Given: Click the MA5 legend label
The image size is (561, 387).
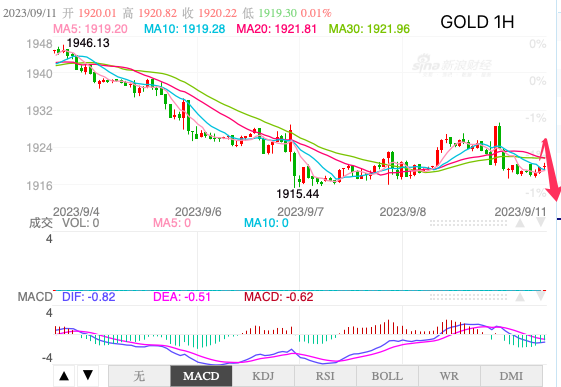Looking at the screenshot, I should 90,29.
